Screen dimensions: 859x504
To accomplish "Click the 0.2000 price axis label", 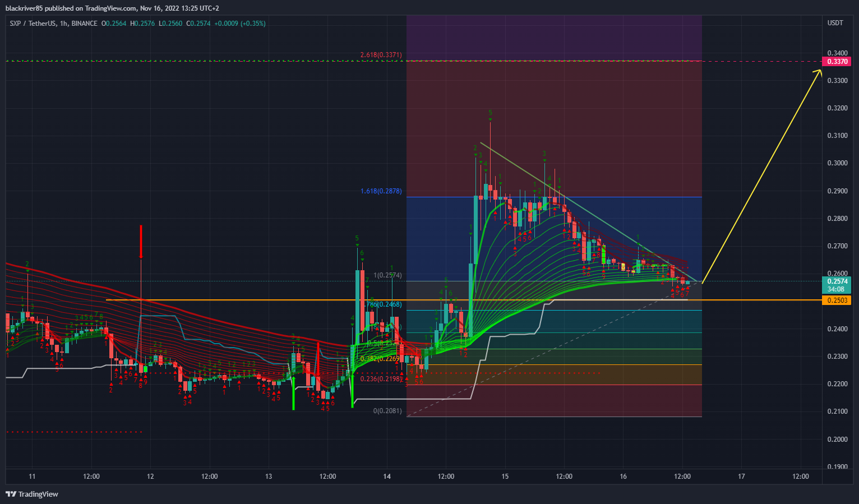I will click(837, 440).
